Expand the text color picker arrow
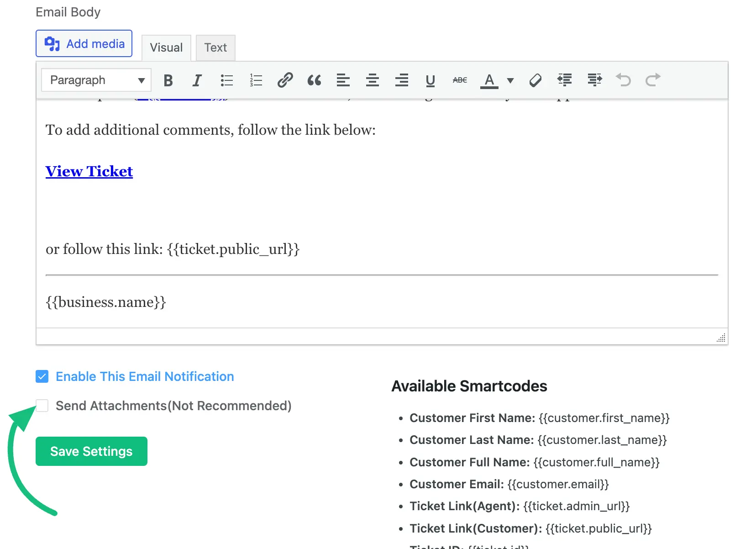This screenshot has height=549, width=756. pyautogui.click(x=510, y=80)
